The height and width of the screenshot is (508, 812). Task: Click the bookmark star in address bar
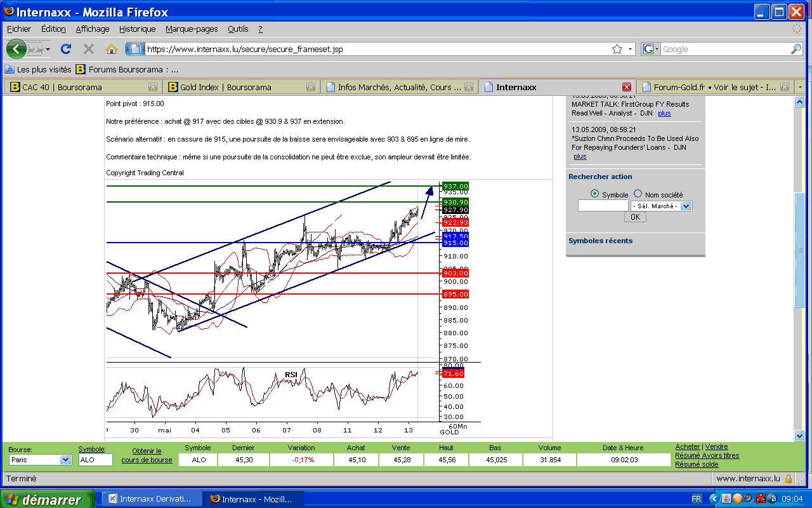point(617,49)
